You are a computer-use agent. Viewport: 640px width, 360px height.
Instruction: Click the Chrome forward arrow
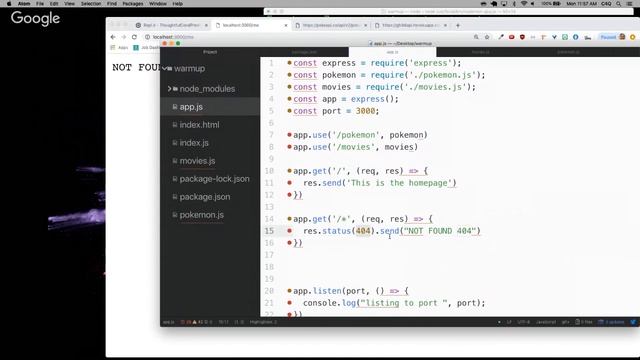pos(123,37)
